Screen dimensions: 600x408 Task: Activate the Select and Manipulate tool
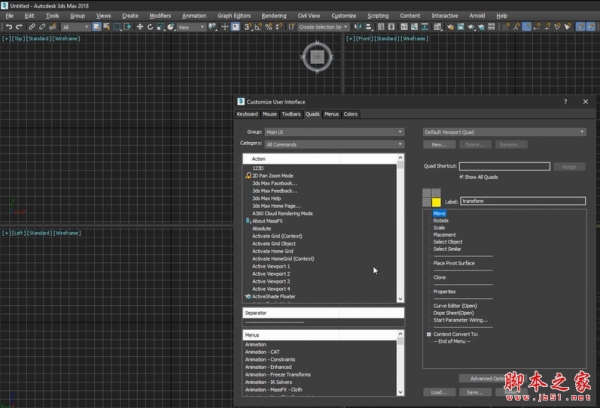coord(225,27)
